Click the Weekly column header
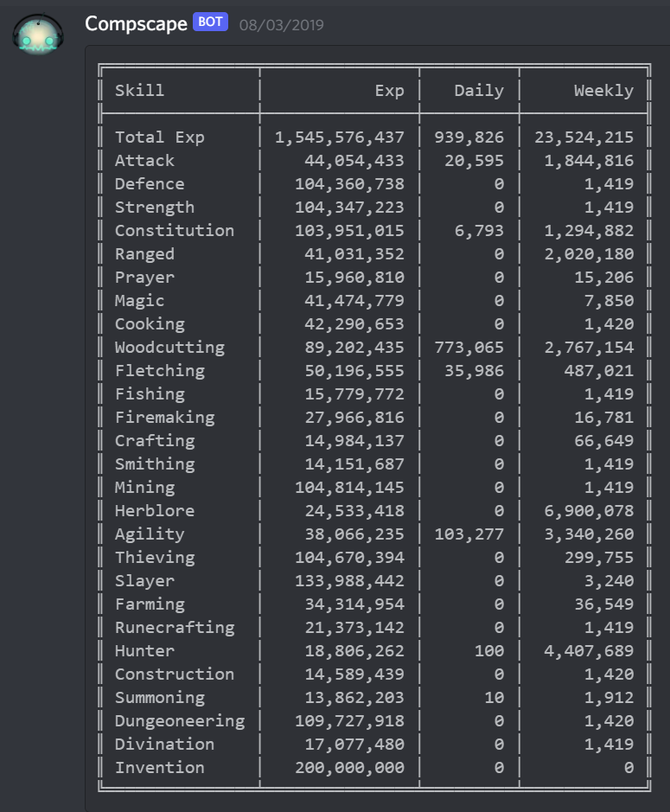Image resolution: width=670 pixels, height=812 pixels. click(x=603, y=90)
